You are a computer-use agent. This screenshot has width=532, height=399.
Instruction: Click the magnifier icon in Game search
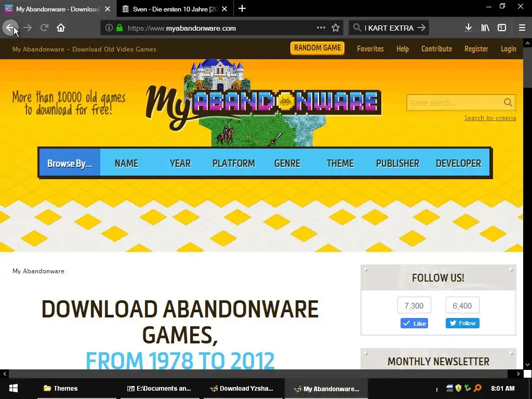(x=508, y=102)
